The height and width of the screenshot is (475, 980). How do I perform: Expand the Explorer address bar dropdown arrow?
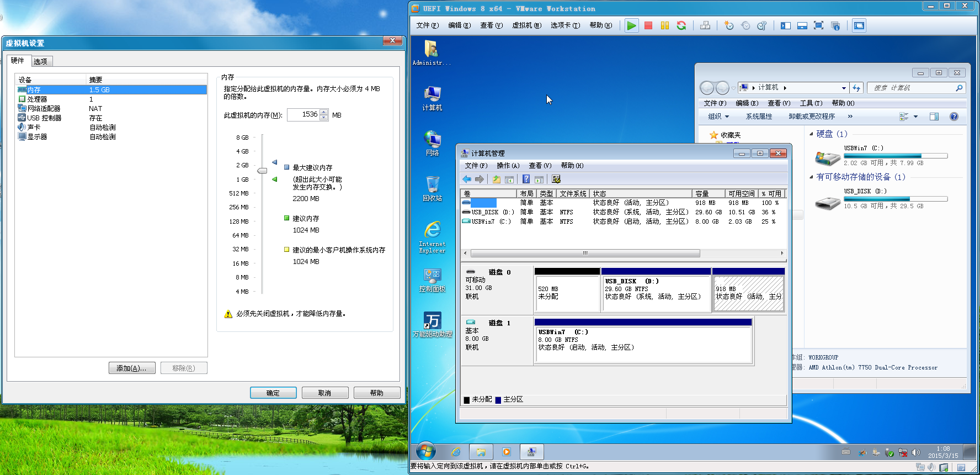pyautogui.click(x=844, y=88)
